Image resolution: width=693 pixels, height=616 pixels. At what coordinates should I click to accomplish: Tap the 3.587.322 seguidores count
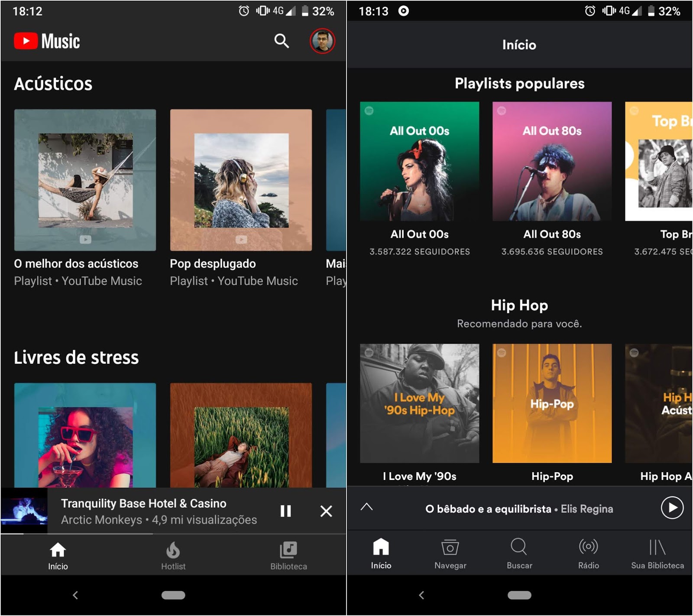click(420, 252)
